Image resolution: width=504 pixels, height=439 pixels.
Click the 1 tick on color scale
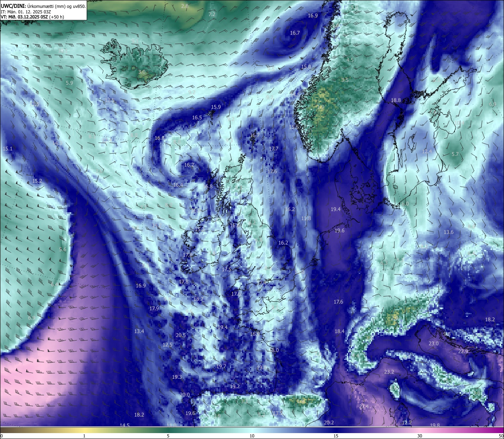click(84, 436)
